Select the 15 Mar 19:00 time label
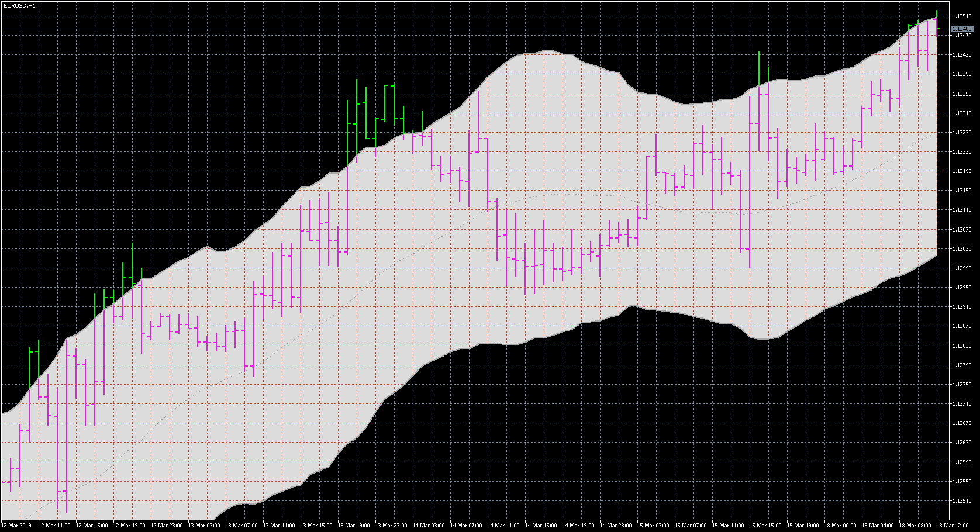This screenshot has width=980, height=532. tap(803, 526)
